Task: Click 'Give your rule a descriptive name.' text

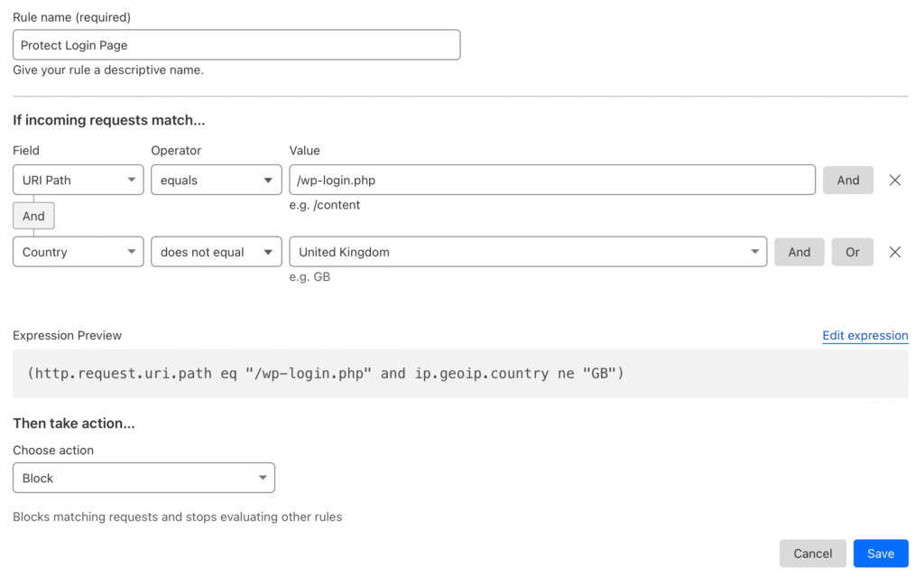Action: (x=108, y=70)
